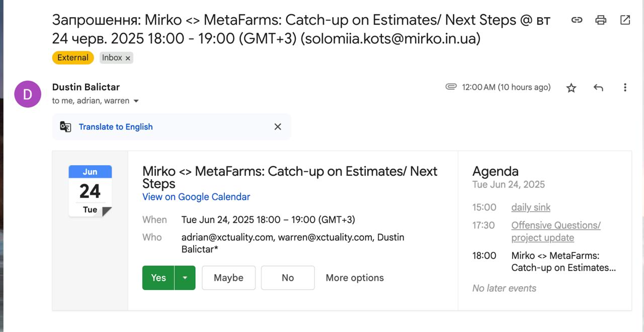Respond Maybe to the invitation
This screenshot has height=332, width=644.
pos(228,278)
